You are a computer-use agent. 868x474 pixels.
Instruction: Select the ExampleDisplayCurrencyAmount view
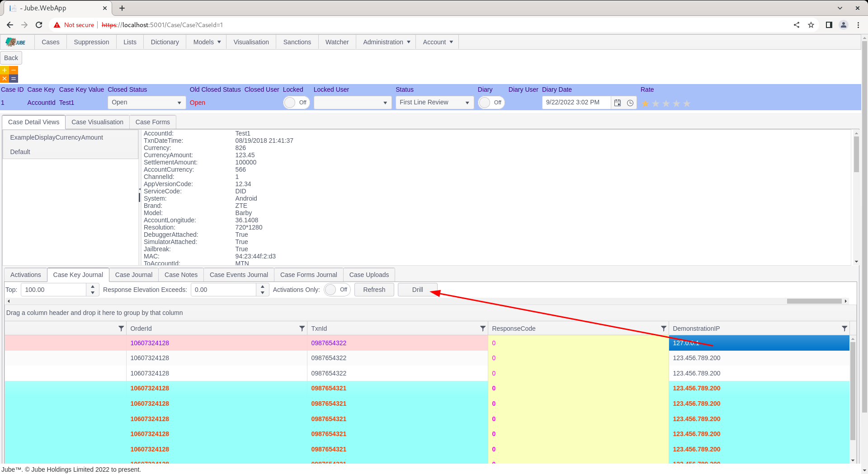click(x=71, y=137)
